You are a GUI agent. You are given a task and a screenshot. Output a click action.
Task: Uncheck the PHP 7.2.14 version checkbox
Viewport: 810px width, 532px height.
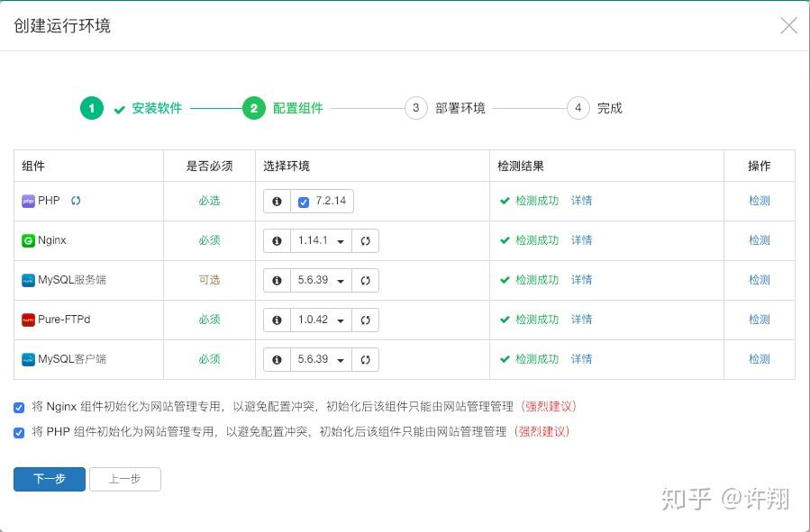click(x=304, y=202)
